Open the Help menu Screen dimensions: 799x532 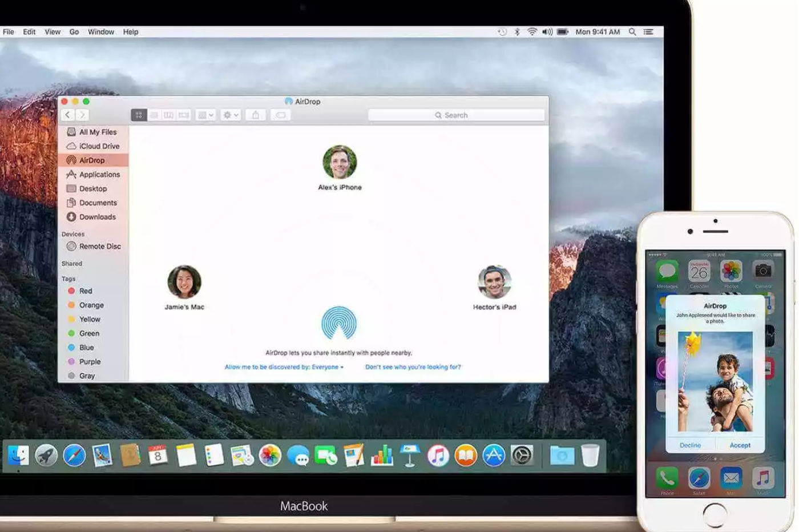click(131, 32)
